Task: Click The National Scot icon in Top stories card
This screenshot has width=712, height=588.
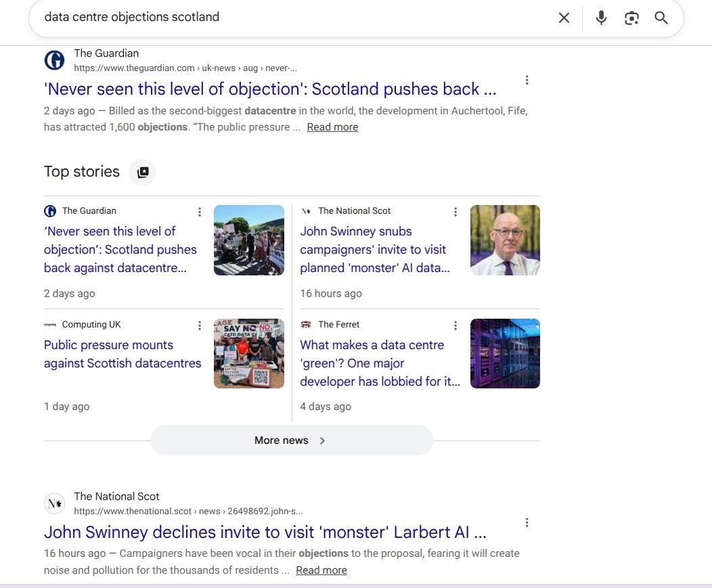Action: coord(306,210)
